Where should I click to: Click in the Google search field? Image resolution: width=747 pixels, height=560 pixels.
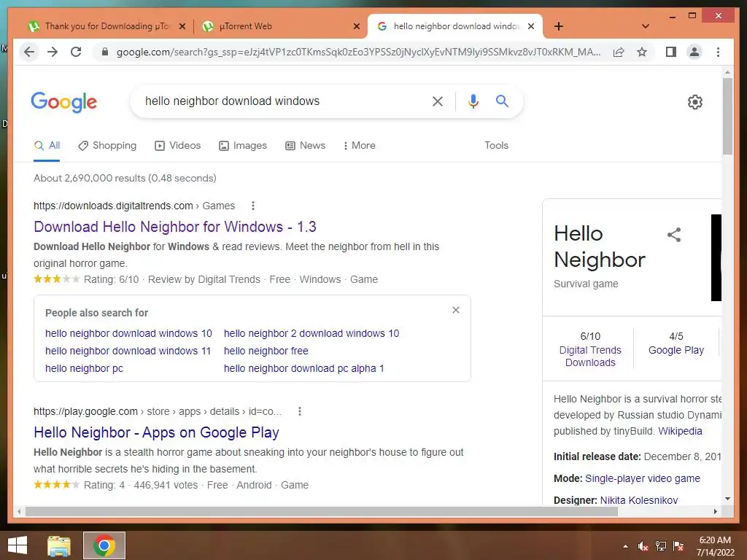(x=281, y=101)
